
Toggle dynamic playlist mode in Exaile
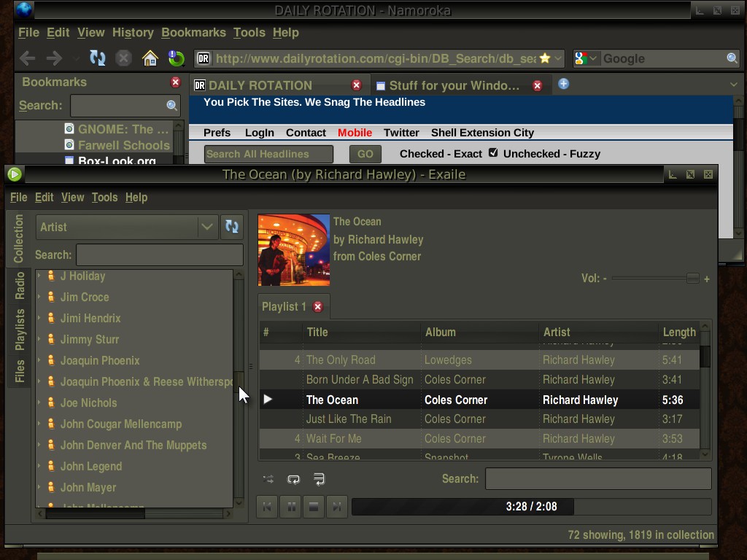click(319, 479)
